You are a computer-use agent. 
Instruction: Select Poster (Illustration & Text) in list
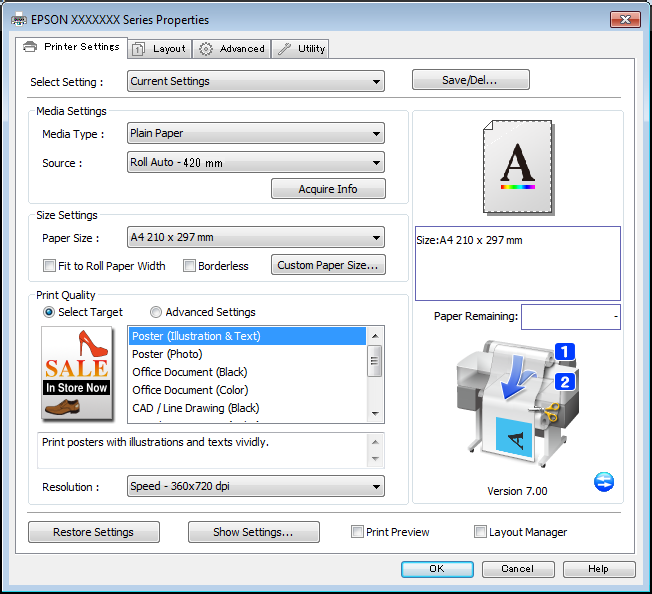(x=247, y=336)
